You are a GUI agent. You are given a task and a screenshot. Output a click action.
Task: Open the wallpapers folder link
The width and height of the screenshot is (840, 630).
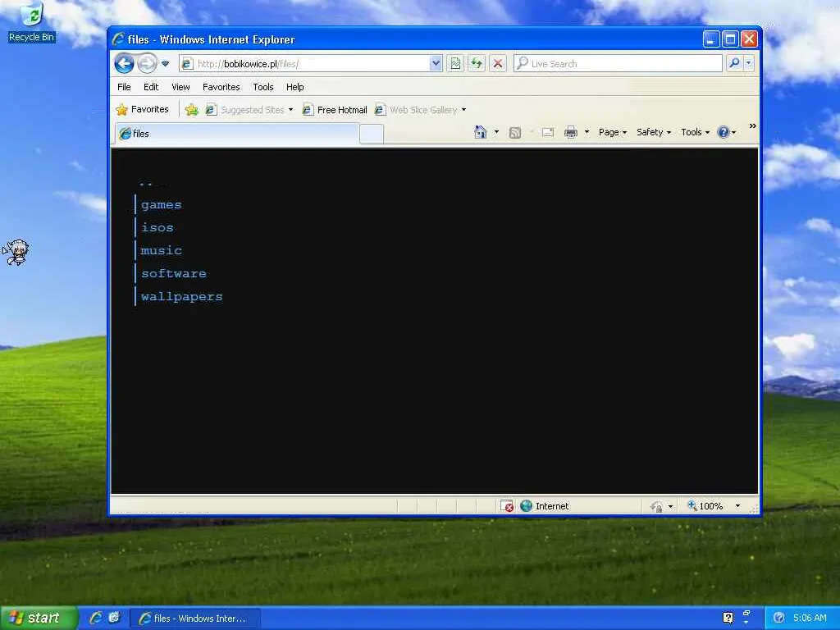coord(181,296)
